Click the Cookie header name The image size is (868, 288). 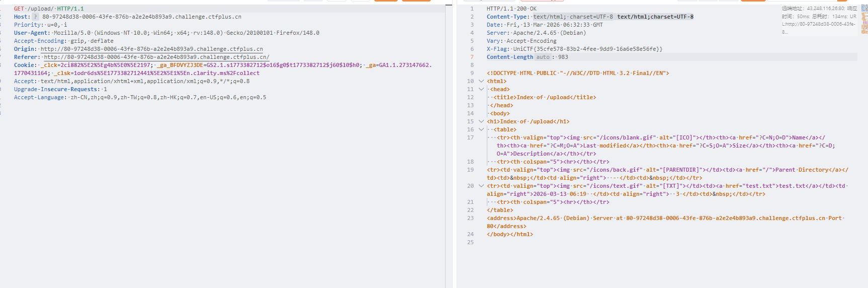(x=24, y=65)
